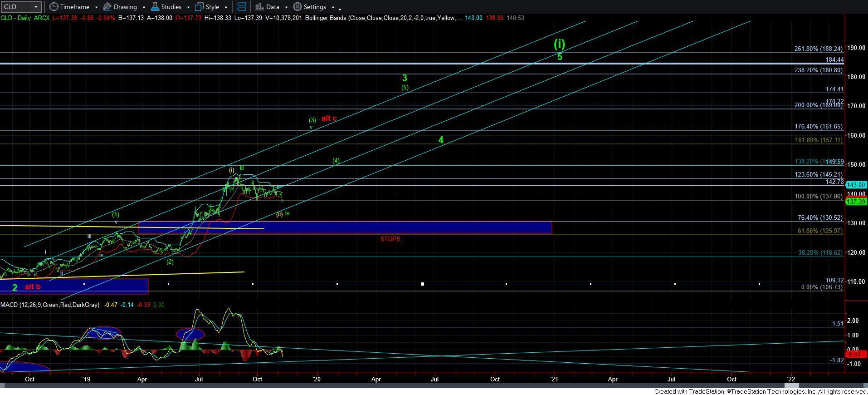The height and width of the screenshot is (395, 868).
Task: Select the large green wave 3 label
Action: (x=405, y=78)
